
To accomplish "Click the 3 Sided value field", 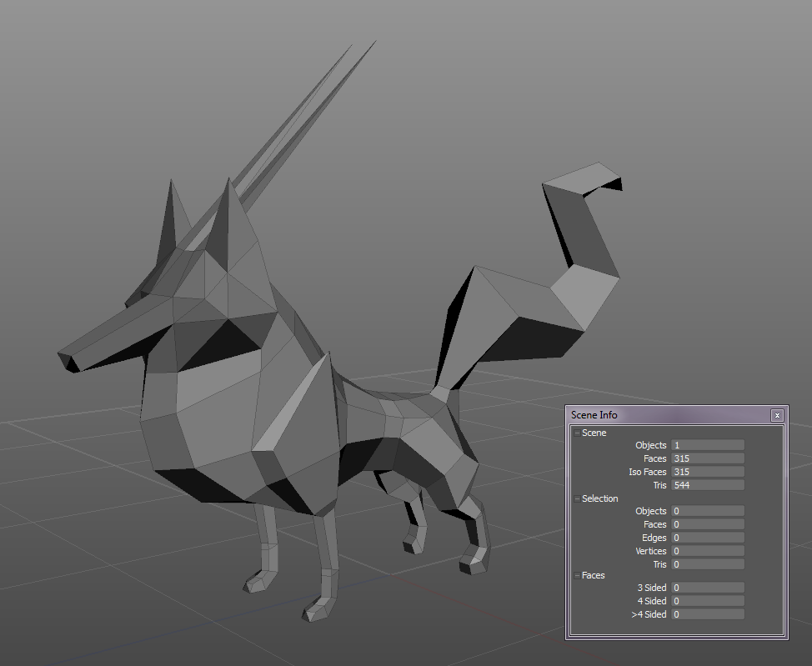I will click(708, 588).
